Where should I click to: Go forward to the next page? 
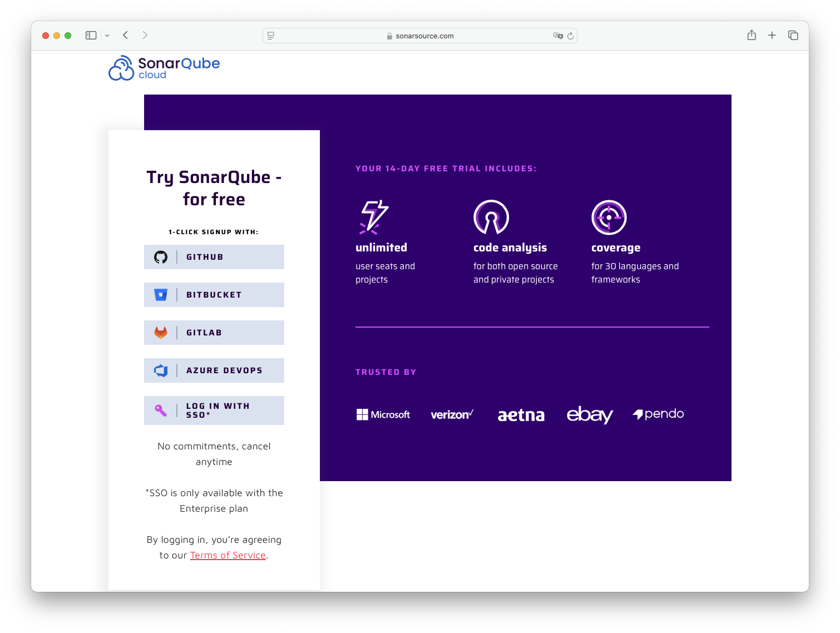(145, 35)
